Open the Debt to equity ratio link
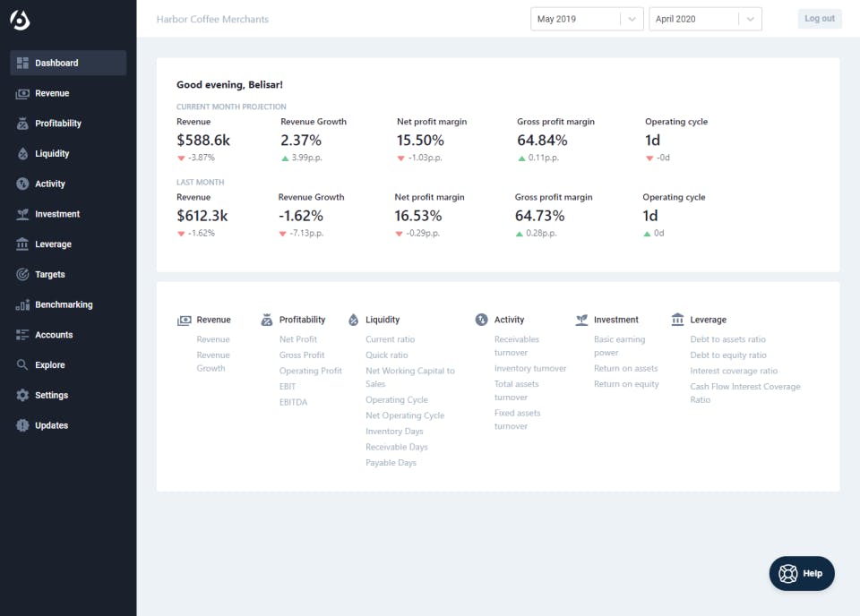The image size is (860, 616). tap(728, 355)
